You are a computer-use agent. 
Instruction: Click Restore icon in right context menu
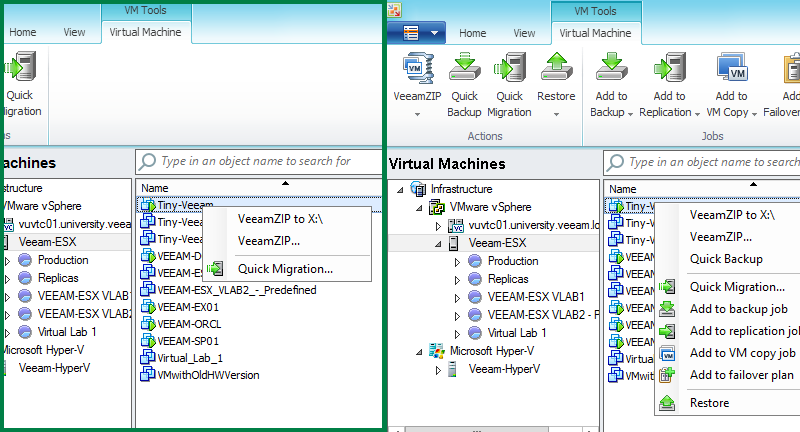coord(667,403)
